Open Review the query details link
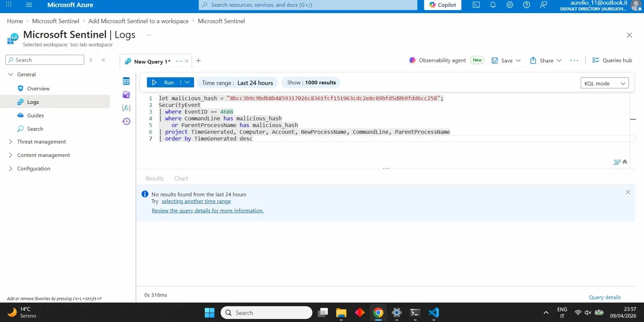The width and height of the screenshot is (644, 322). click(207, 210)
